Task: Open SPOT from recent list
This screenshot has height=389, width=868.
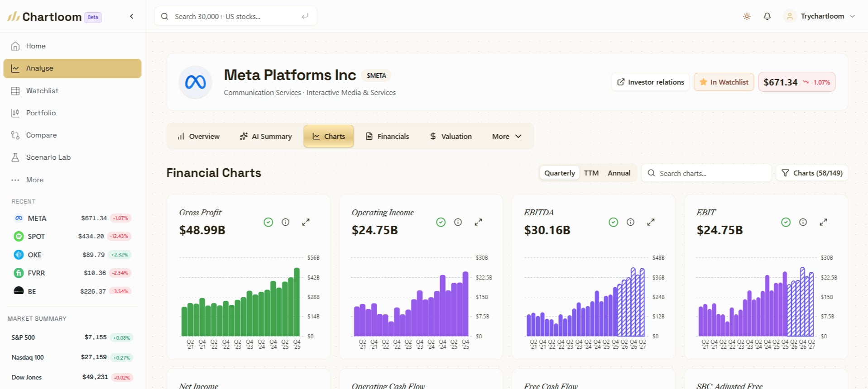Action: coord(72,236)
